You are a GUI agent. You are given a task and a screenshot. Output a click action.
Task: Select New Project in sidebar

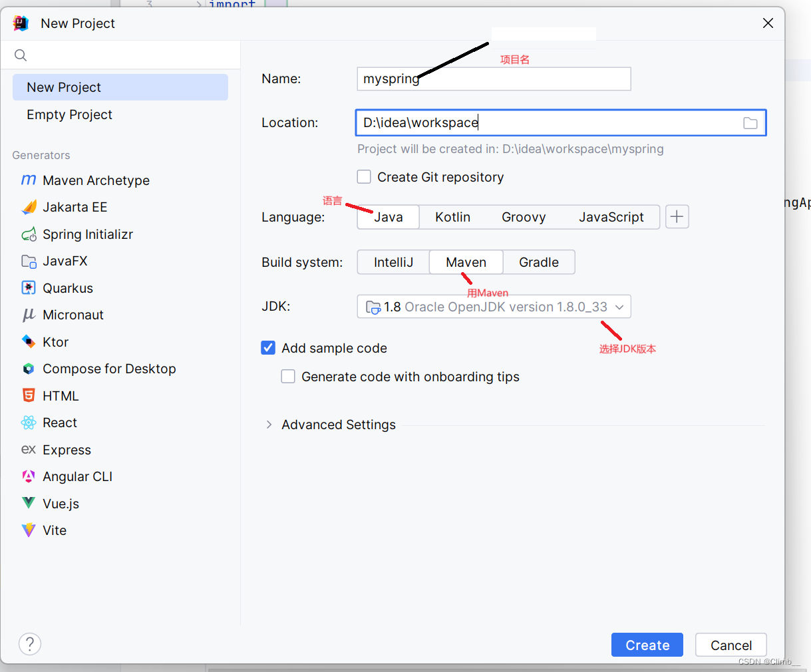[120, 87]
